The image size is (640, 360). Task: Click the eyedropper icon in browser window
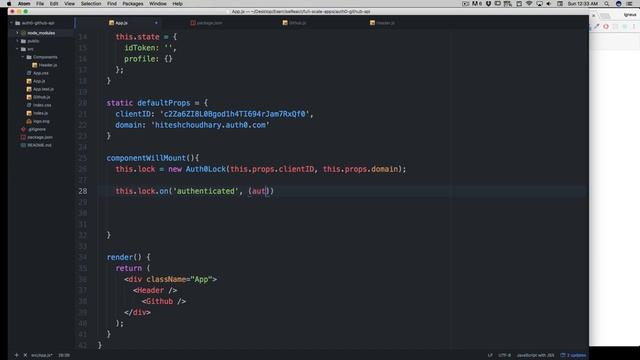(x=596, y=27)
